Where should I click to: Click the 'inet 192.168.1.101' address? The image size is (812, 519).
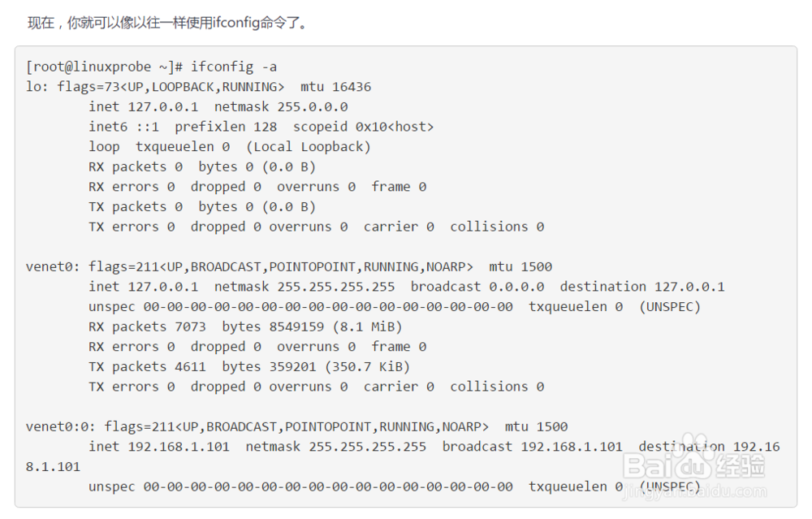coord(159,447)
